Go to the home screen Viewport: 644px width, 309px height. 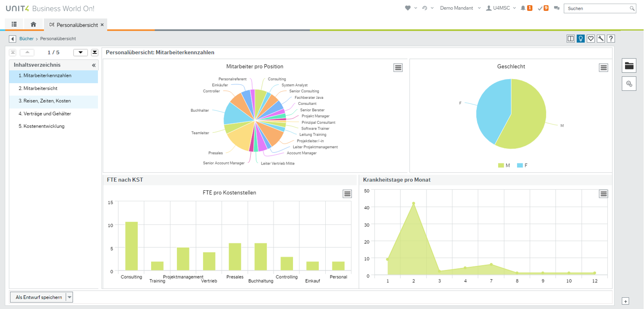pyautogui.click(x=34, y=24)
